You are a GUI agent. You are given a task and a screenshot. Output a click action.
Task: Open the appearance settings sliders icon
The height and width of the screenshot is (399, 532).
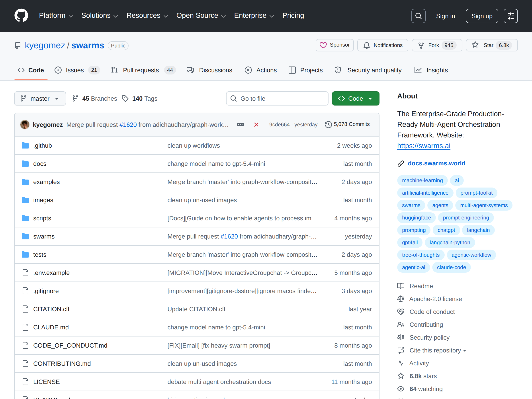pyautogui.click(x=510, y=16)
